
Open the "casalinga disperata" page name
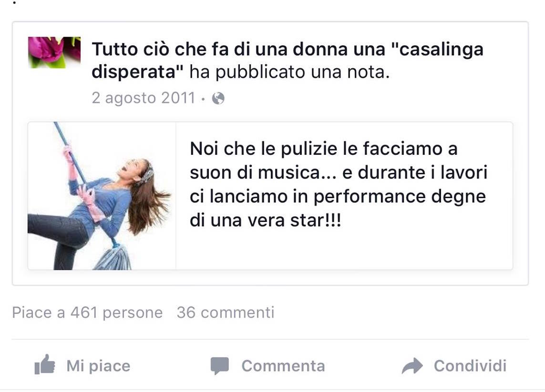coord(288,60)
